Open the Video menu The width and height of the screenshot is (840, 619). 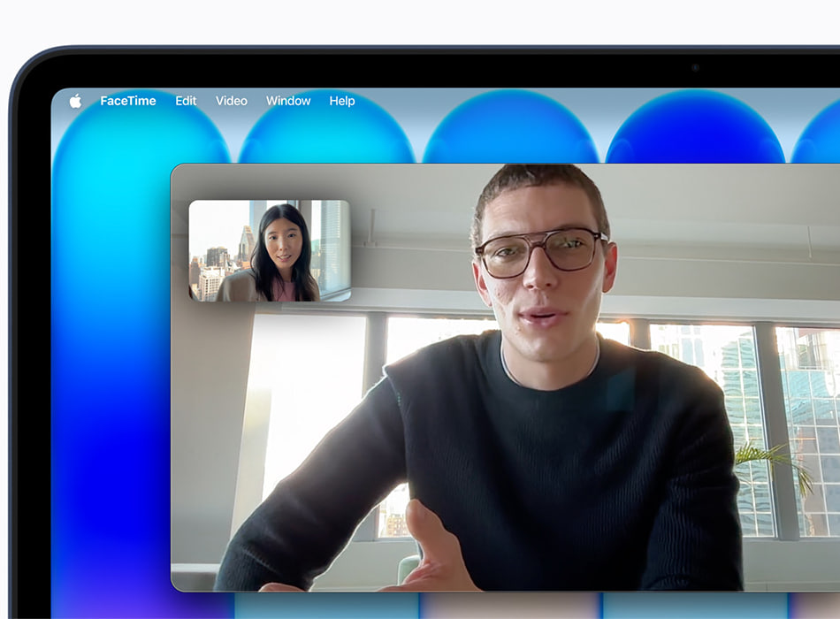point(232,101)
